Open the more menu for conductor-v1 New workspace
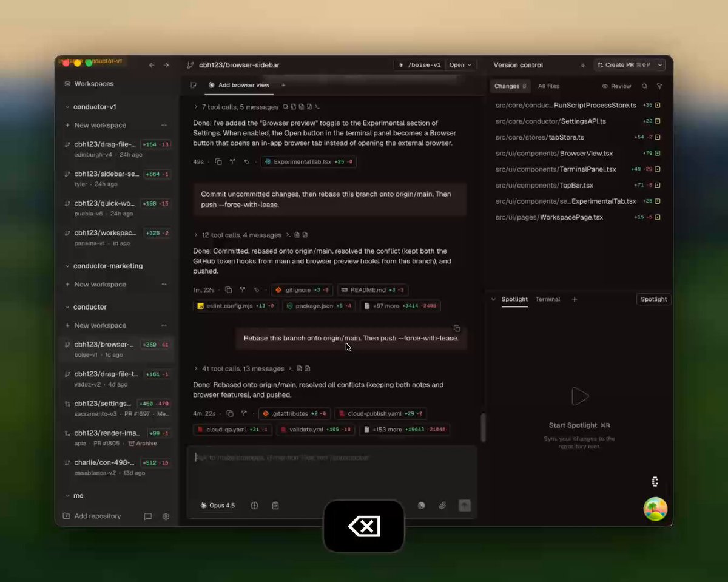Image resolution: width=728 pixels, height=582 pixels. [164, 125]
